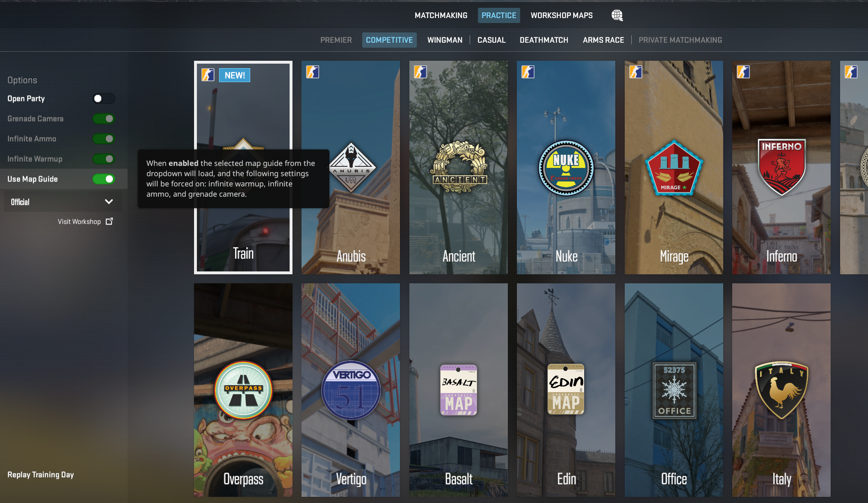
Task: Switch to the Workshop Maps tab
Action: click(562, 15)
